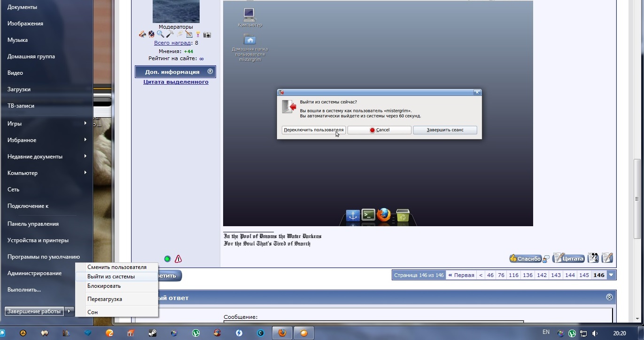Click Cancel in the logout dialog
Image resolution: width=644 pixels, height=340 pixels.
click(380, 130)
